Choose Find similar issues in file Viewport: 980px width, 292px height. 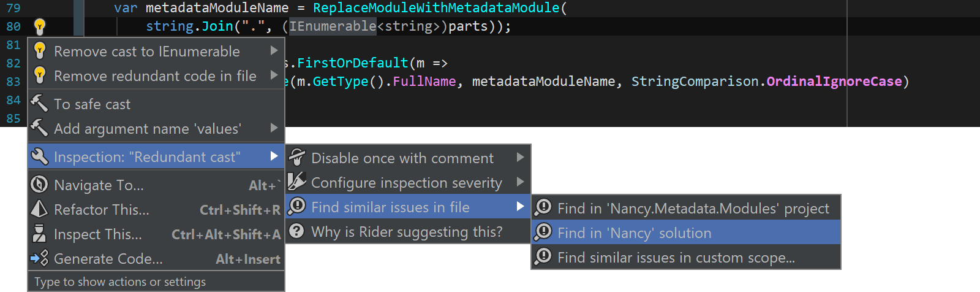click(x=408, y=207)
